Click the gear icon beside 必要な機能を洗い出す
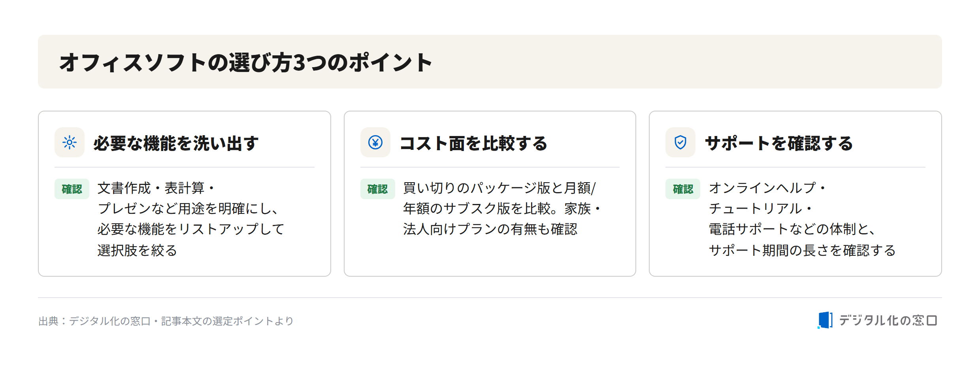 [70, 142]
